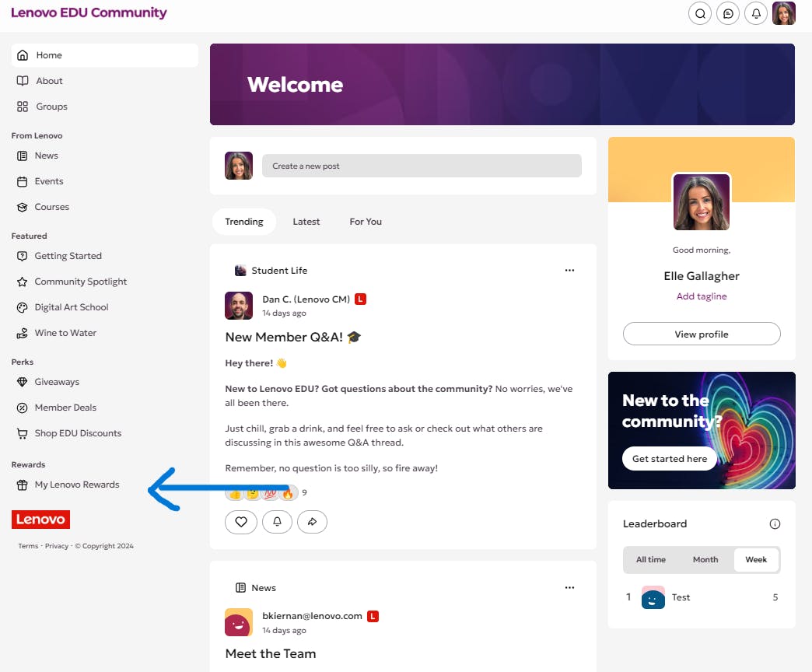Go to Home in sidebar
This screenshot has height=672, width=812.
point(104,55)
